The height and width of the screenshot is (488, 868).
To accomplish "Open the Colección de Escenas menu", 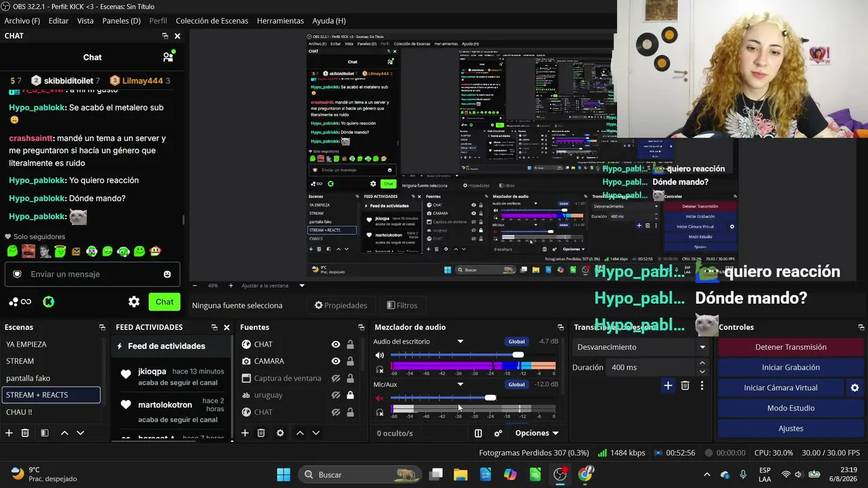I will point(212,21).
